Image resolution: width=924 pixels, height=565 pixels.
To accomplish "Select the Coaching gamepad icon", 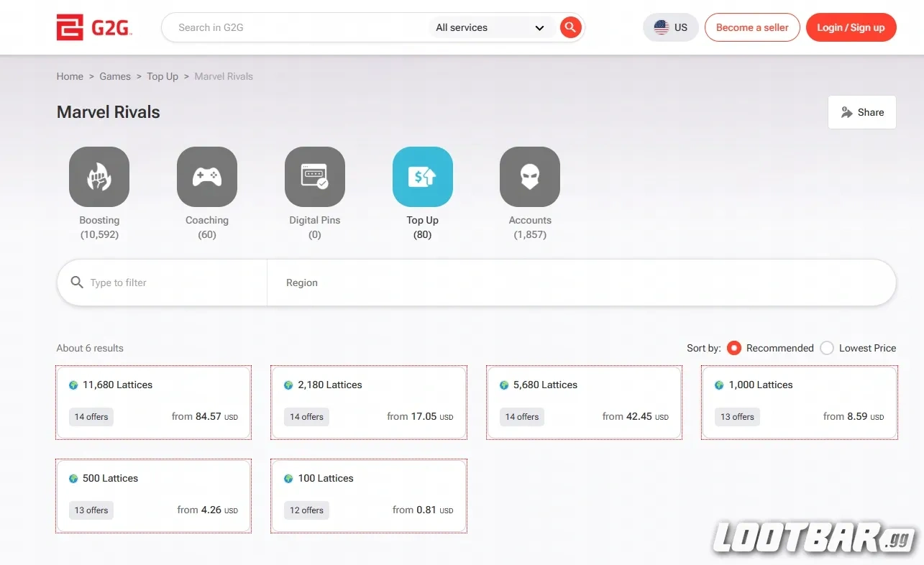I will (207, 177).
